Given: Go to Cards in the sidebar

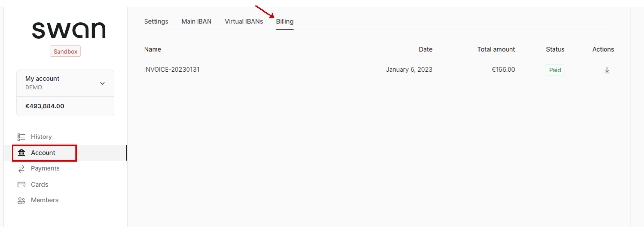Looking at the screenshot, I should point(39,185).
